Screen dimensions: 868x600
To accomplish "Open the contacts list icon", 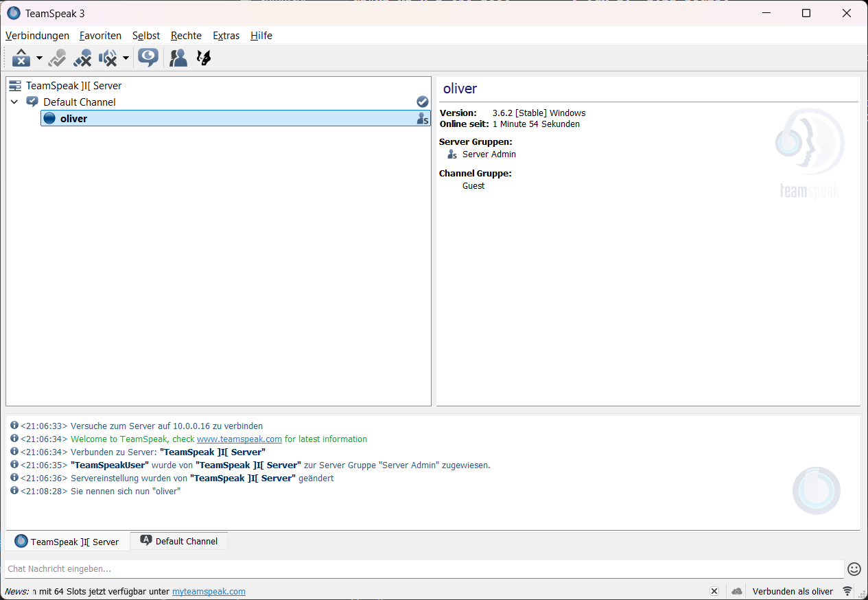I will [x=178, y=58].
